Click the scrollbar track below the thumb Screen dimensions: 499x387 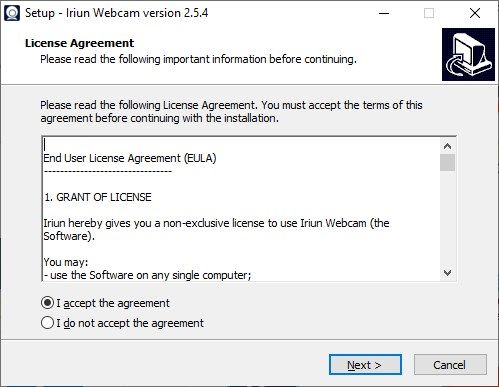(x=447, y=218)
